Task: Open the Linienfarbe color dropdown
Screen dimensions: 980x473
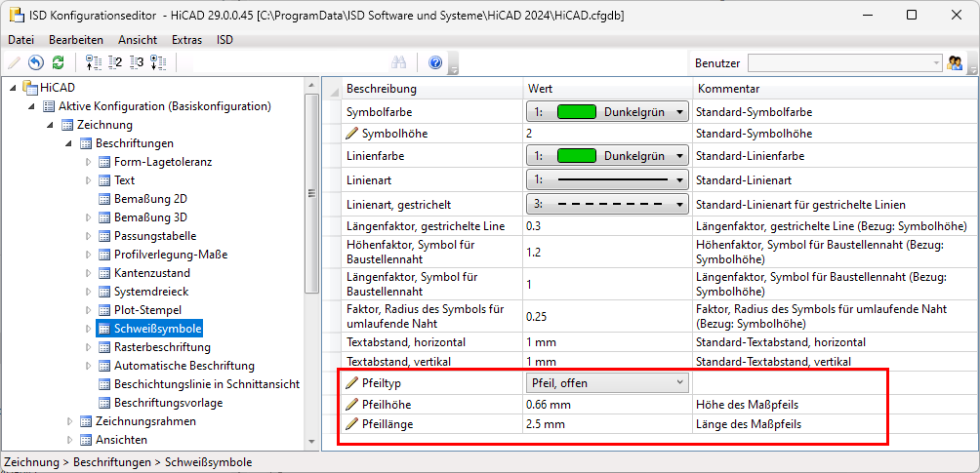Action: pyautogui.click(x=607, y=156)
